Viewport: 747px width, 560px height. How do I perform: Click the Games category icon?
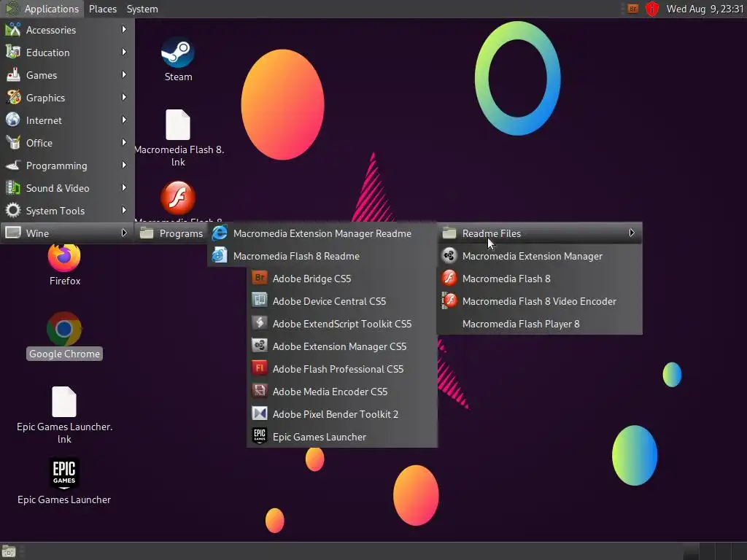tap(13, 75)
